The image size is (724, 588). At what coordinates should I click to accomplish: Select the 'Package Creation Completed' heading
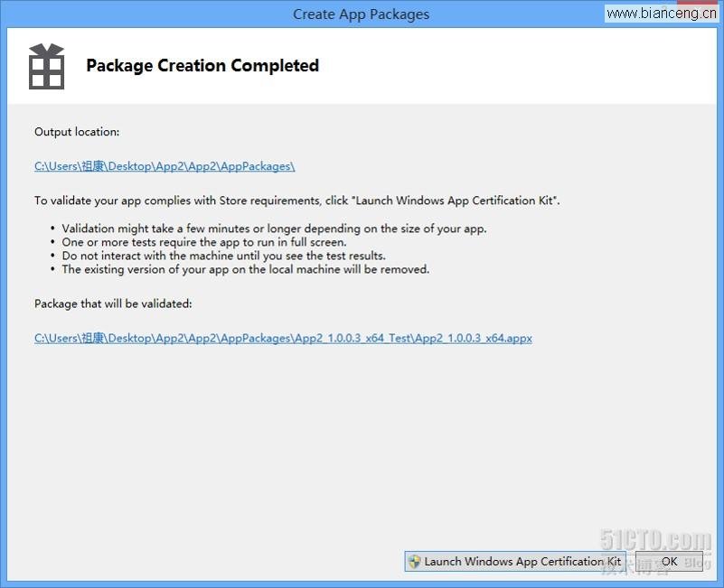click(202, 65)
